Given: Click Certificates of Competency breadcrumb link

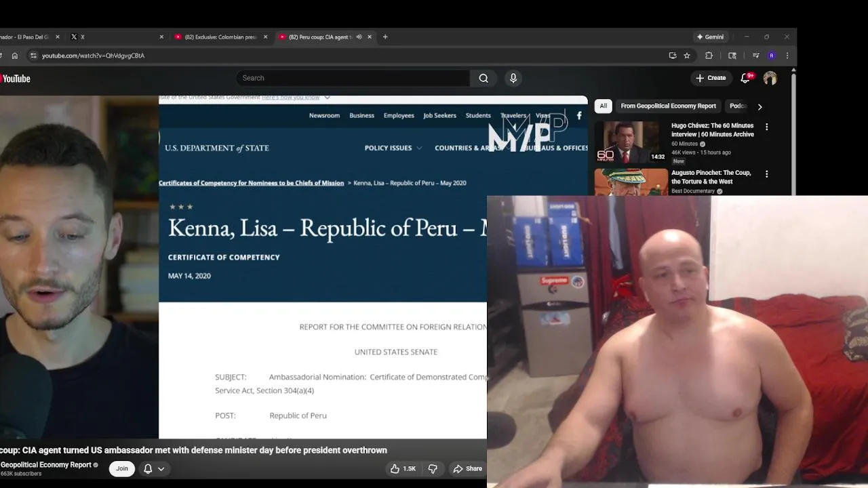Looking at the screenshot, I should pyautogui.click(x=252, y=183).
